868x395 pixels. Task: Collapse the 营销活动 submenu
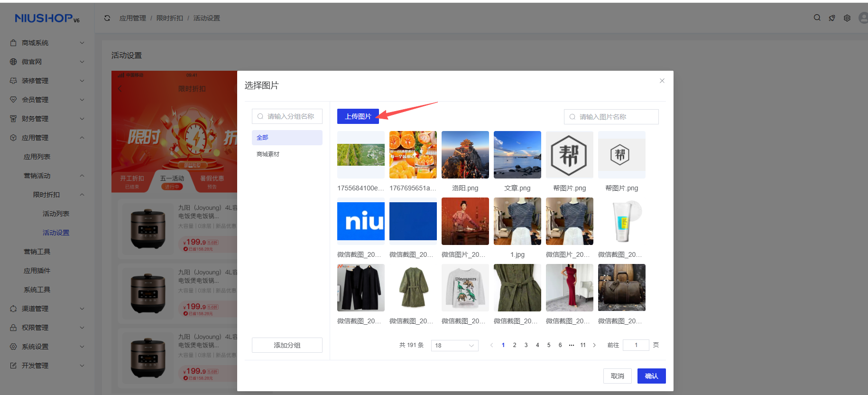tap(82, 176)
